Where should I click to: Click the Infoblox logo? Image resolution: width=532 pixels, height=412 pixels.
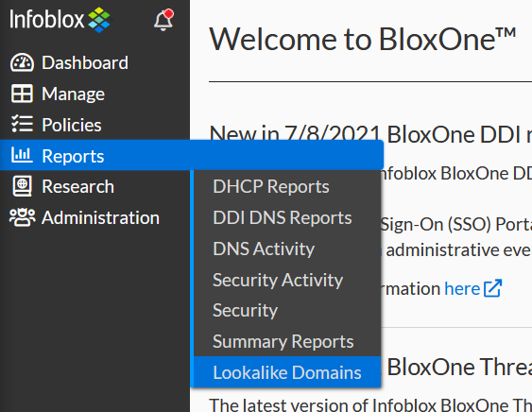pos(60,19)
